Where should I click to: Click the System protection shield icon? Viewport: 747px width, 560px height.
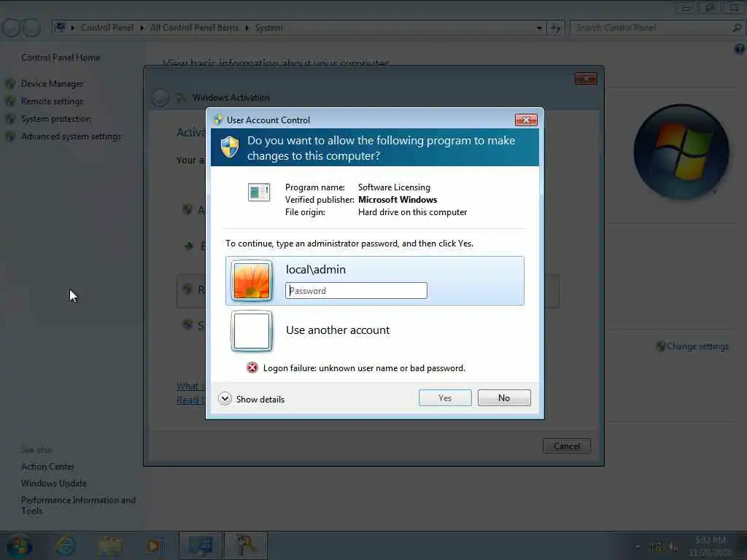click(x=10, y=119)
